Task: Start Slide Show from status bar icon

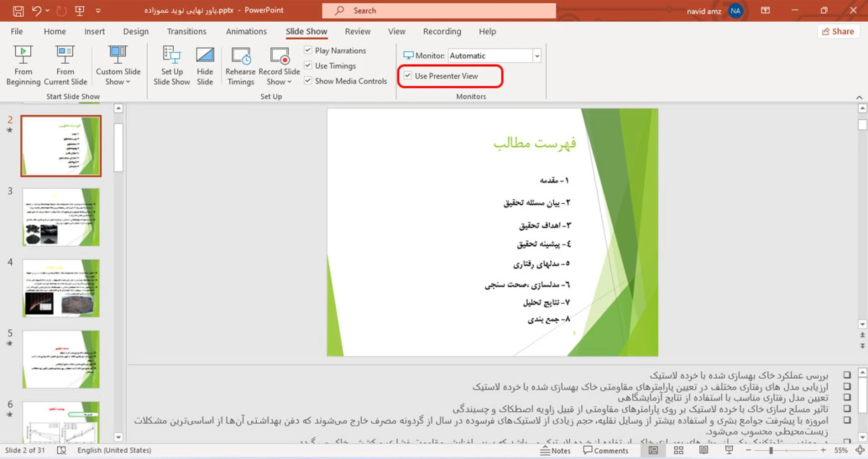Action: [729, 450]
